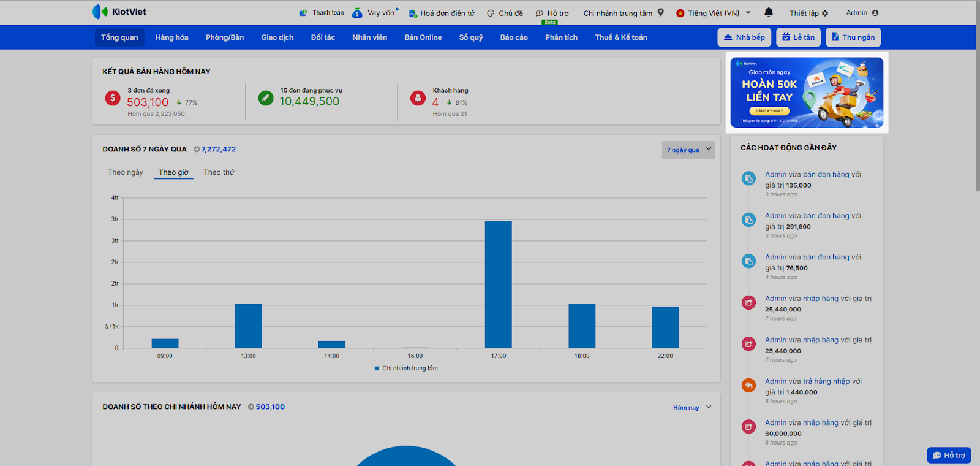Viewport: 980px width, 466px height.
Task: Open the Hoàn 50K promotional banner
Action: click(x=807, y=93)
